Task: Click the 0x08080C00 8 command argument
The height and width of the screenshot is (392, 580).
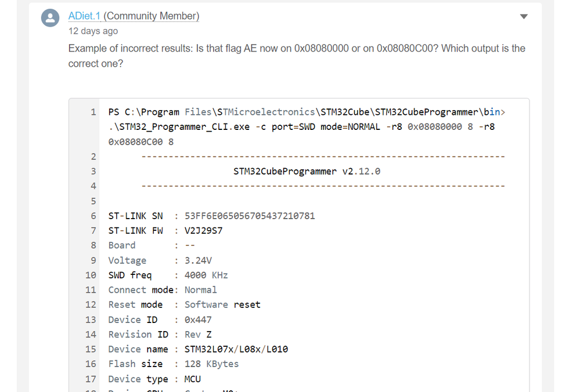Action: coord(141,142)
